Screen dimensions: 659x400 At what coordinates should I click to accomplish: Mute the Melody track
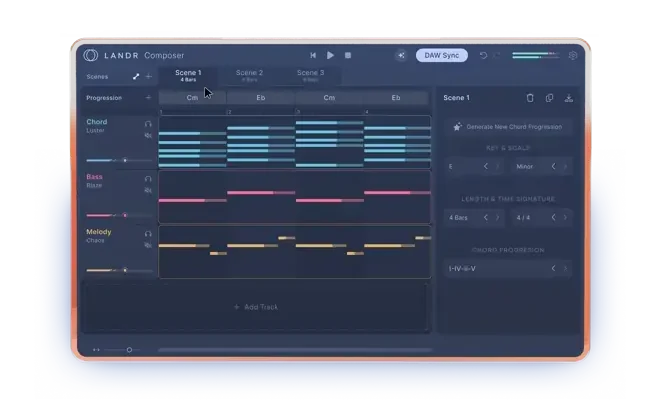[148, 245]
